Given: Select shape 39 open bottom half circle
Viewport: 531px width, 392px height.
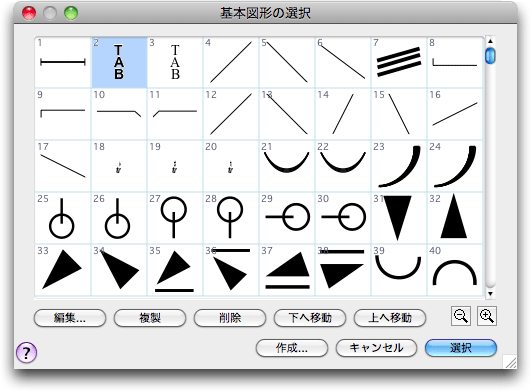Looking at the screenshot, I should click(399, 270).
